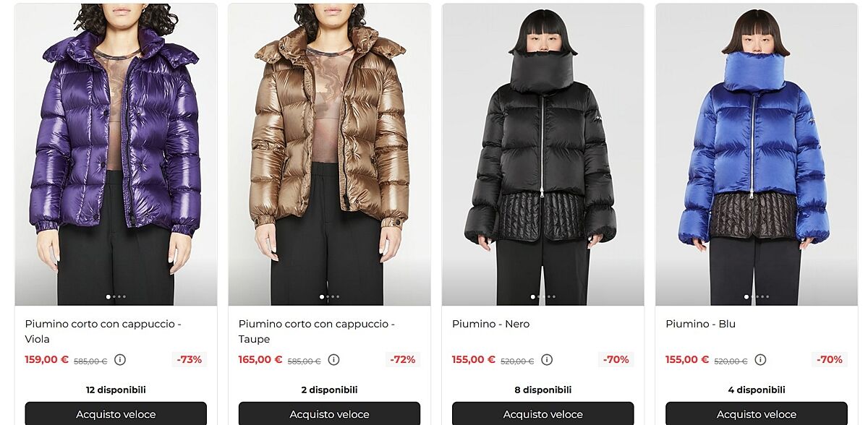868x425 pixels.
Task: View the purple puffer jacket photo
Action: click(116, 155)
